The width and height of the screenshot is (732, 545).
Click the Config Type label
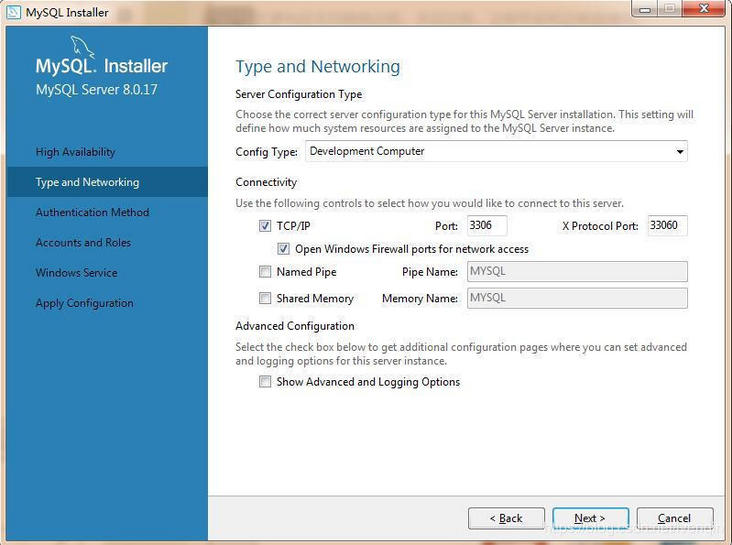click(x=267, y=152)
